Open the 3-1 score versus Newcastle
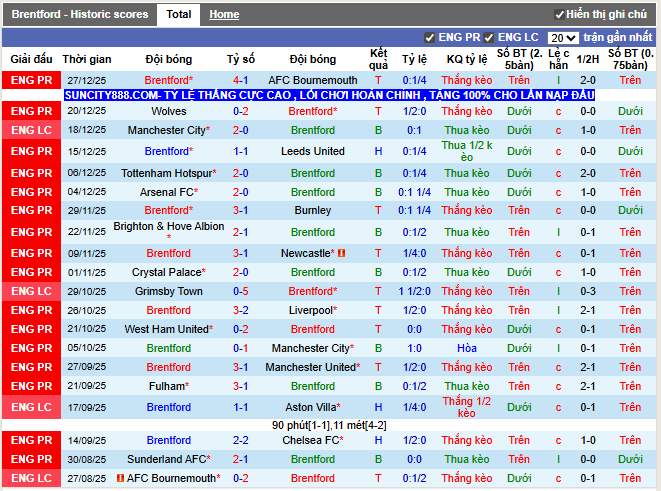The image size is (661, 491). point(241,253)
